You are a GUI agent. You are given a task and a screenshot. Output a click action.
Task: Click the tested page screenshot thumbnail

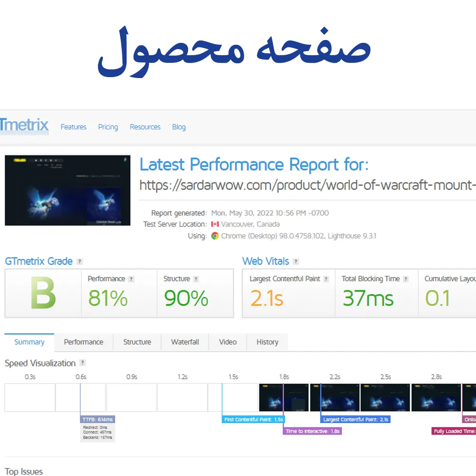coord(68,190)
